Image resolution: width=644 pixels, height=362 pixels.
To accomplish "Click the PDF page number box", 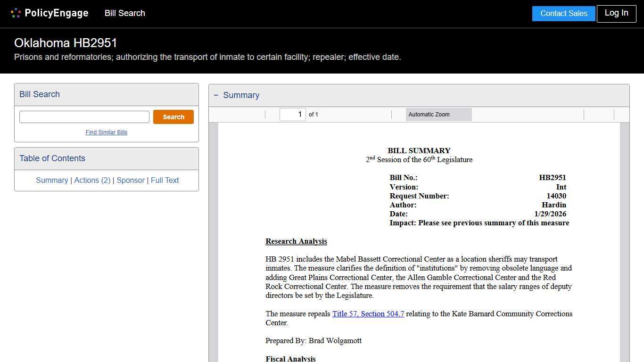I will [x=292, y=115].
